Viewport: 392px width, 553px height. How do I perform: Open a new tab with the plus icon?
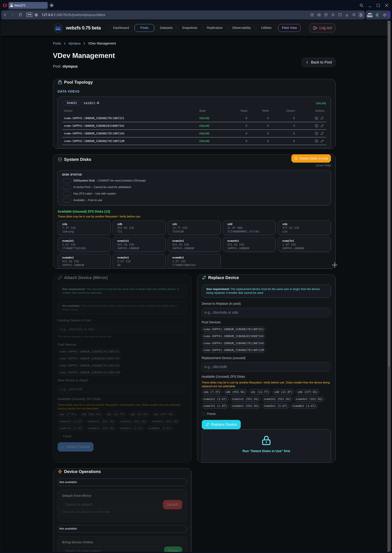(x=51, y=5)
